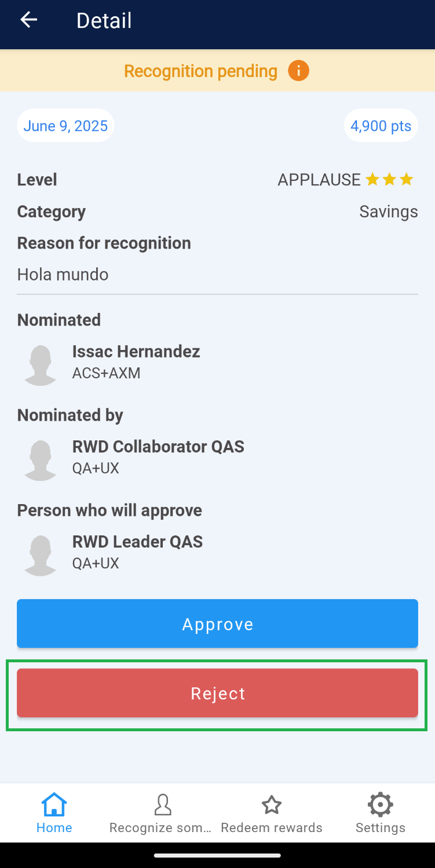The width and height of the screenshot is (435, 868).
Task: Open the Redeem rewards star icon
Action: tap(272, 805)
